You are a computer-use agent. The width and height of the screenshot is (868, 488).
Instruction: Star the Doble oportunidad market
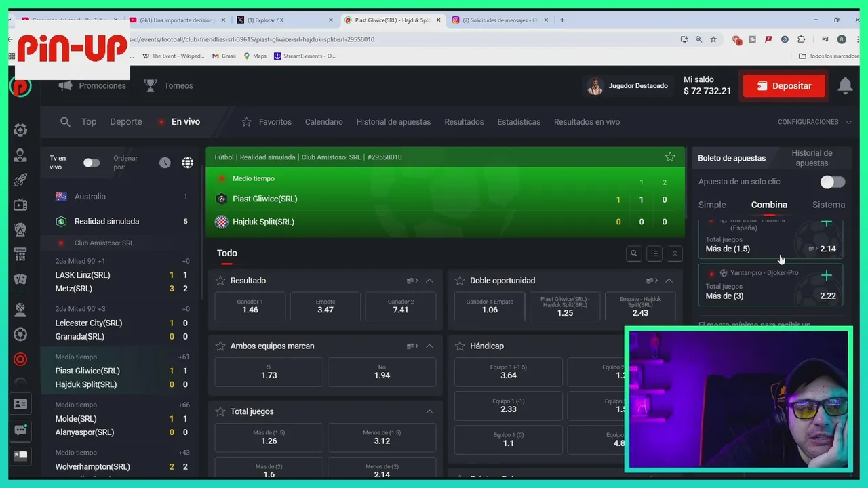pyautogui.click(x=460, y=281)
